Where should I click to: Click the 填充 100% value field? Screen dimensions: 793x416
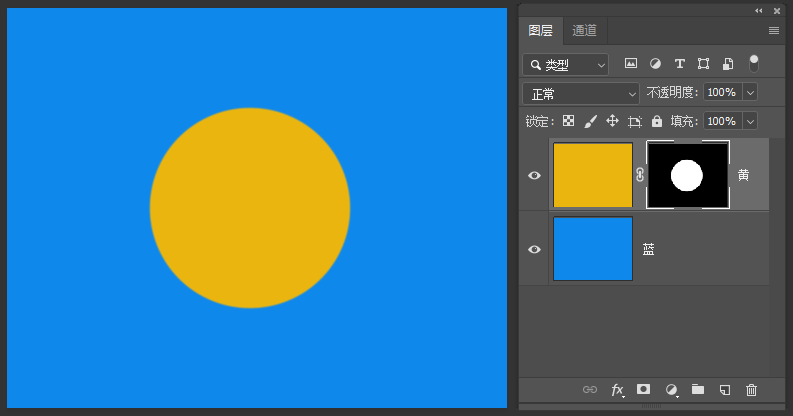pos(723,121)
